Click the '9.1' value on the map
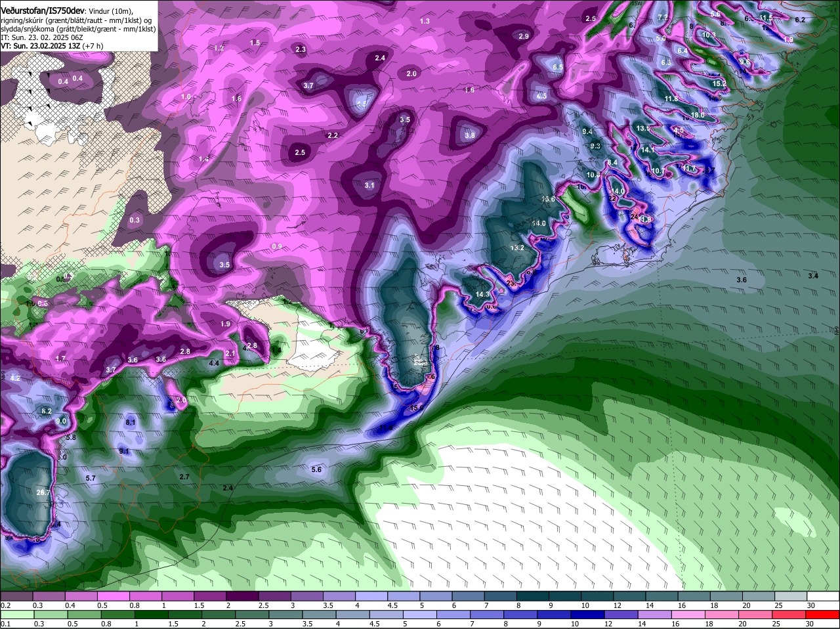This screenshot has height=629, width=840. [124, 452]
